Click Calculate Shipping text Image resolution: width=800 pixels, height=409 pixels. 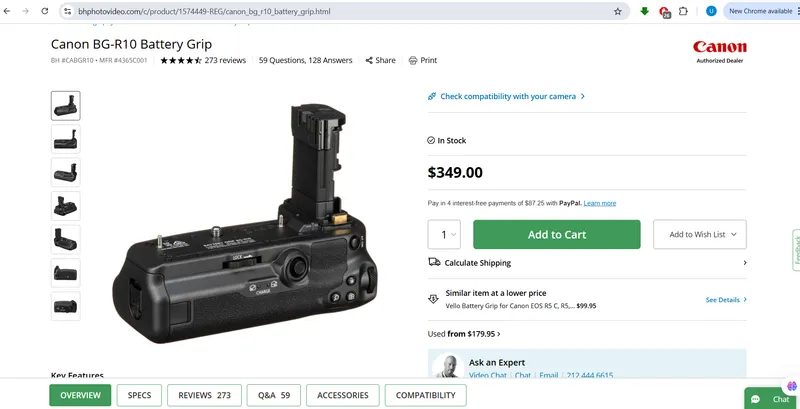tap(478, 263)
